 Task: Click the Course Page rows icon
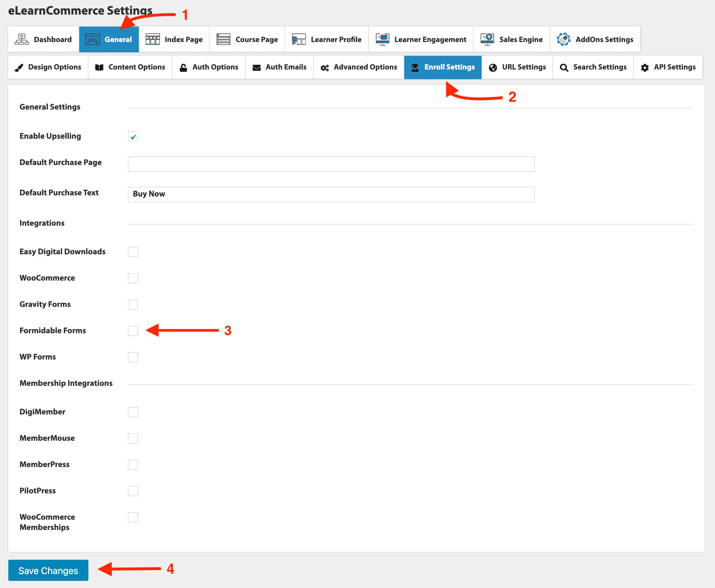[223, 39]
